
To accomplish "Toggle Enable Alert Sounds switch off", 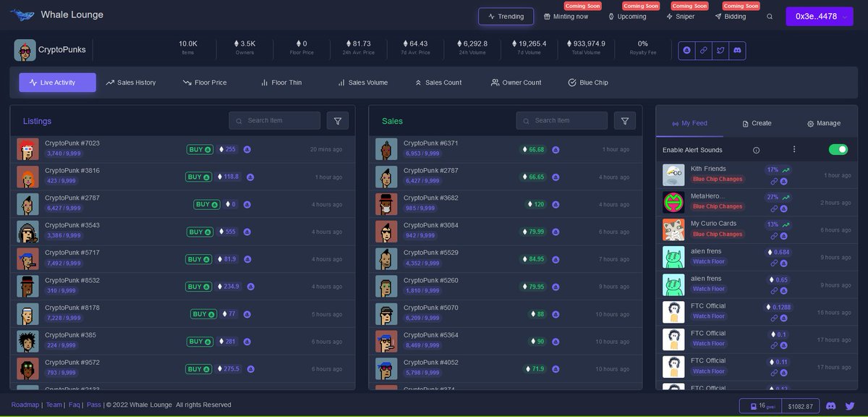I will pos(838,149).
